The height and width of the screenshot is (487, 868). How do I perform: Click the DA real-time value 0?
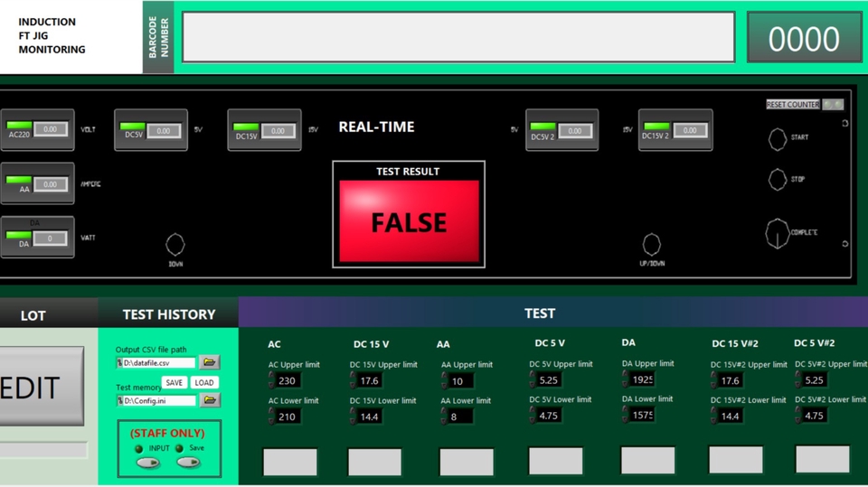coord(51,239)
